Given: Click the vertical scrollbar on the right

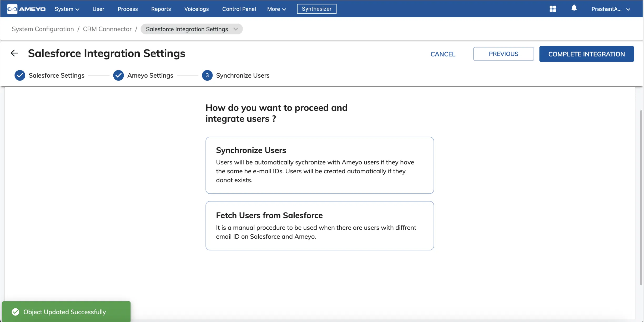Looking at the screenshot, I should pyautogui.click(x=641, y=197).
